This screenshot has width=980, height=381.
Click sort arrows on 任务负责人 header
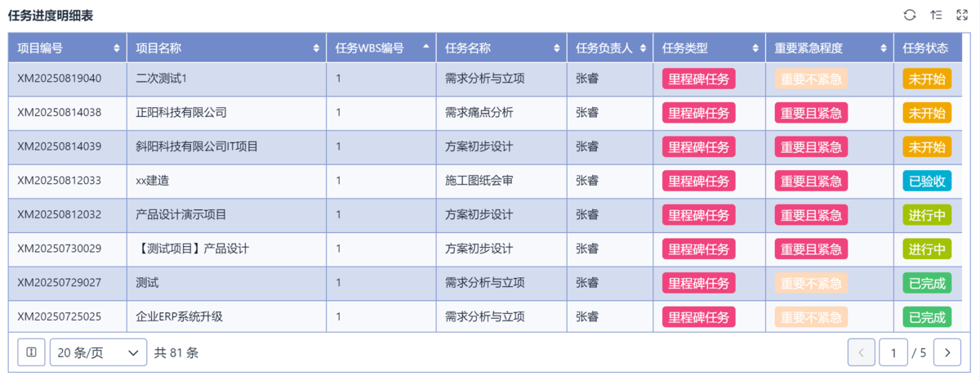click(644, 48)
